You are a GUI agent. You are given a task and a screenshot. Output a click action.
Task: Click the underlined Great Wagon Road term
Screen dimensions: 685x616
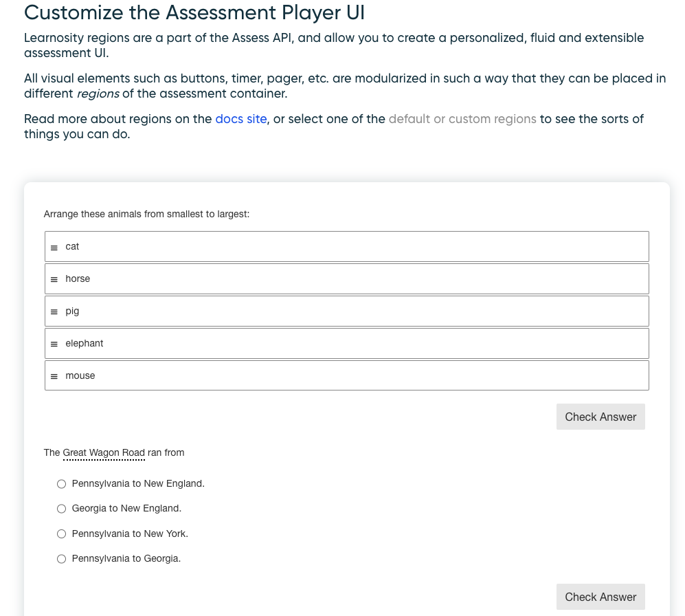[104, 452]
